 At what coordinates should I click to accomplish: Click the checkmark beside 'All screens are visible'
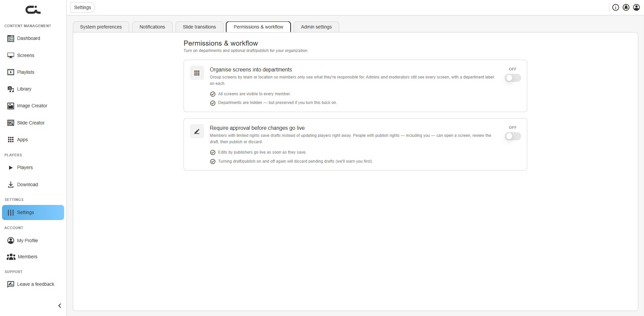click(x=213, y=94)
